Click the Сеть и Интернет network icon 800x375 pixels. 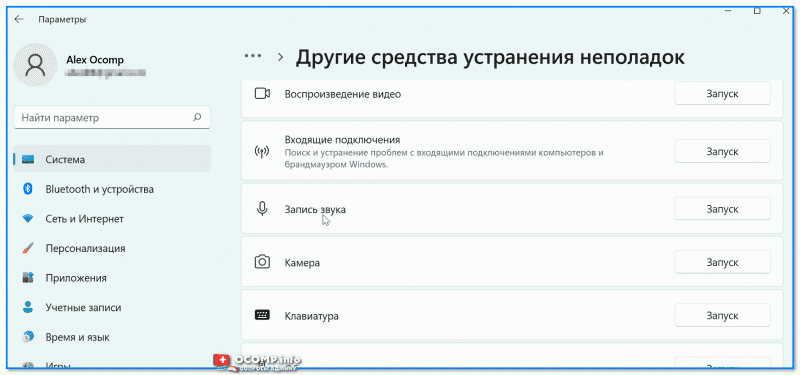pos(28,219)
